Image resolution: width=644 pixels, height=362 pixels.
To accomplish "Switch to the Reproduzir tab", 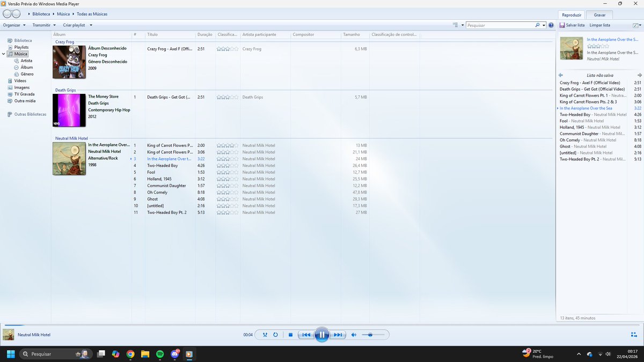I will [572, 15].
